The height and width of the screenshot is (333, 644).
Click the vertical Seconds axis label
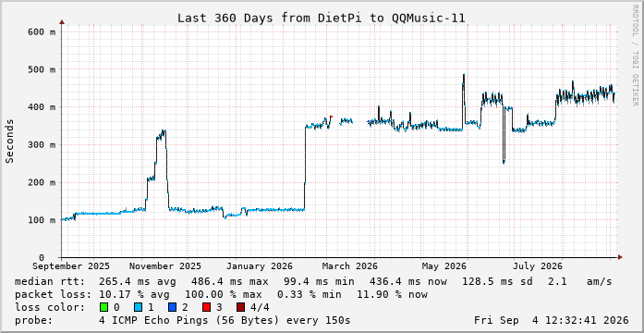point(10,141)
